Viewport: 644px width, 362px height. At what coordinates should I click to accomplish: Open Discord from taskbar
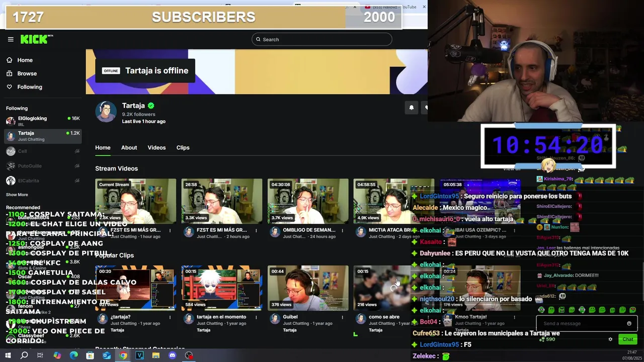coord(173,355)
